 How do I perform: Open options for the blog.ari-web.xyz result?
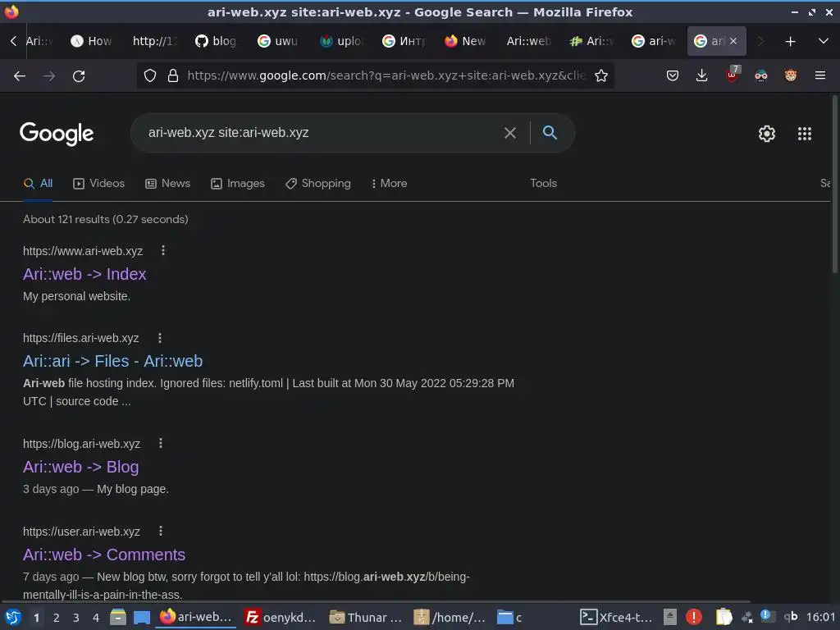click(x=160, y=443)
